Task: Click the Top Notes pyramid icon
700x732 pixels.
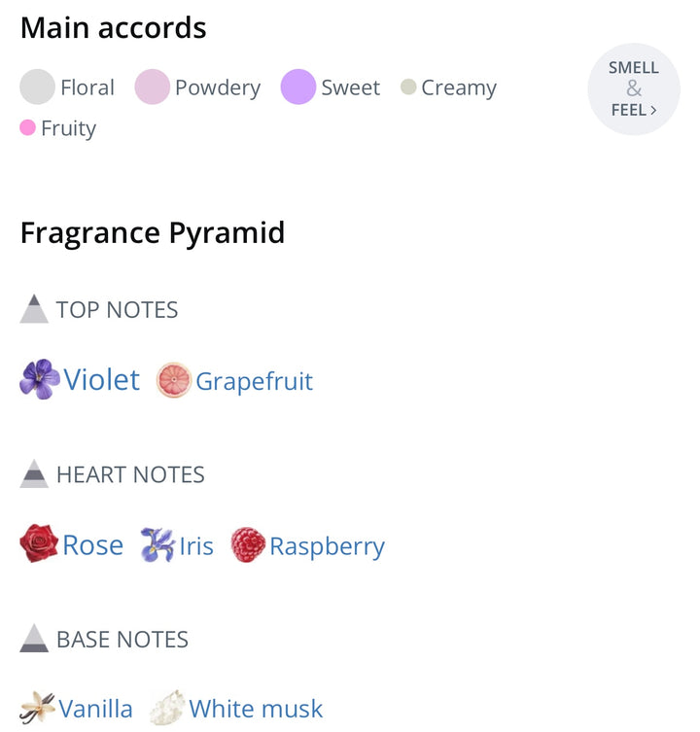Action: tap(34, 309)
